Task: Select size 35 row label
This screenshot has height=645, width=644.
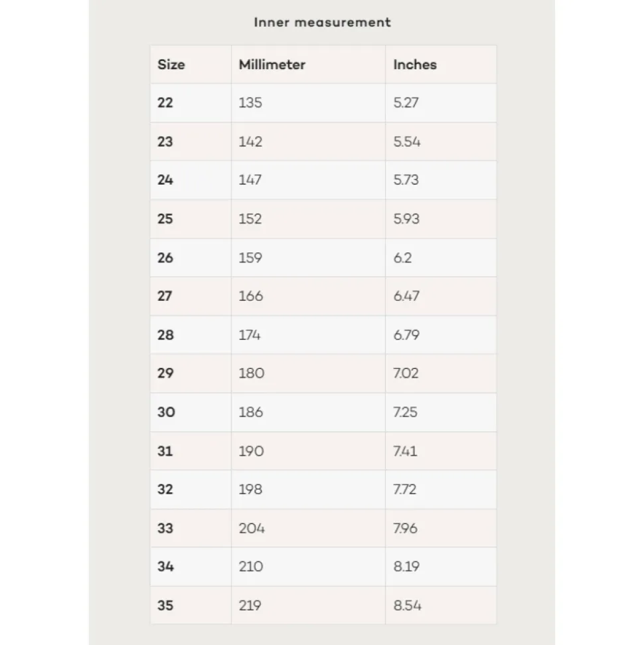Action: click(x=165, y=606)
